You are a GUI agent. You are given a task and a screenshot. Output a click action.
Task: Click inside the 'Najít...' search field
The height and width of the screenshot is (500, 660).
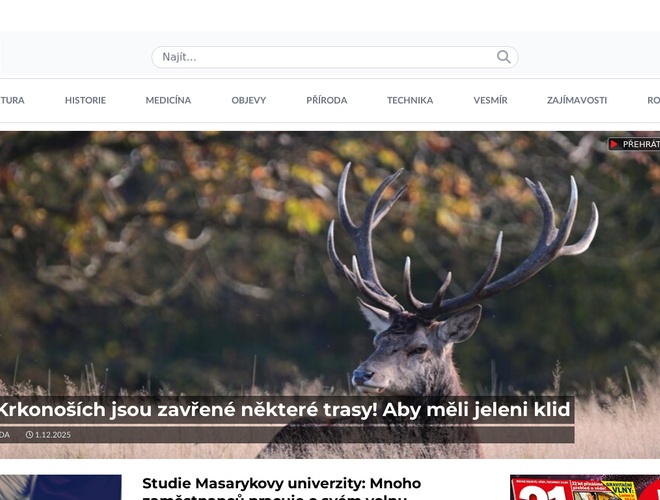[x=320, y=57]
